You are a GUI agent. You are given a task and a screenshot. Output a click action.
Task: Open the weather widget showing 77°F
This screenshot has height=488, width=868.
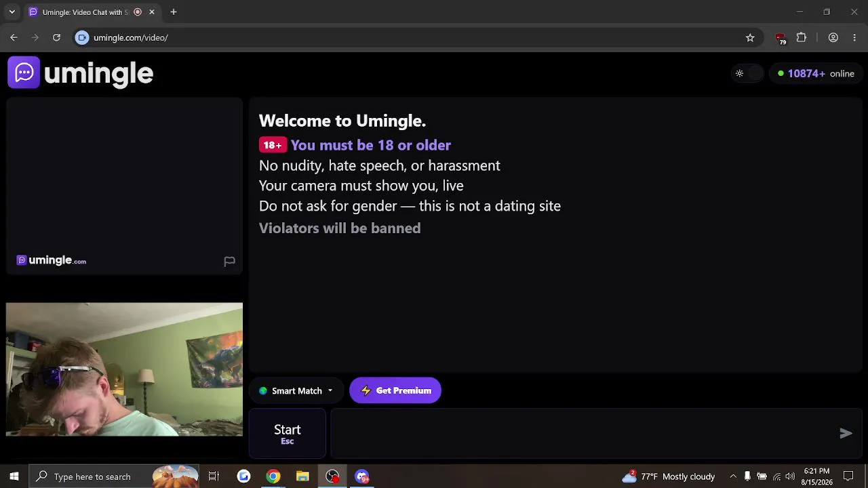pos(669,476)
